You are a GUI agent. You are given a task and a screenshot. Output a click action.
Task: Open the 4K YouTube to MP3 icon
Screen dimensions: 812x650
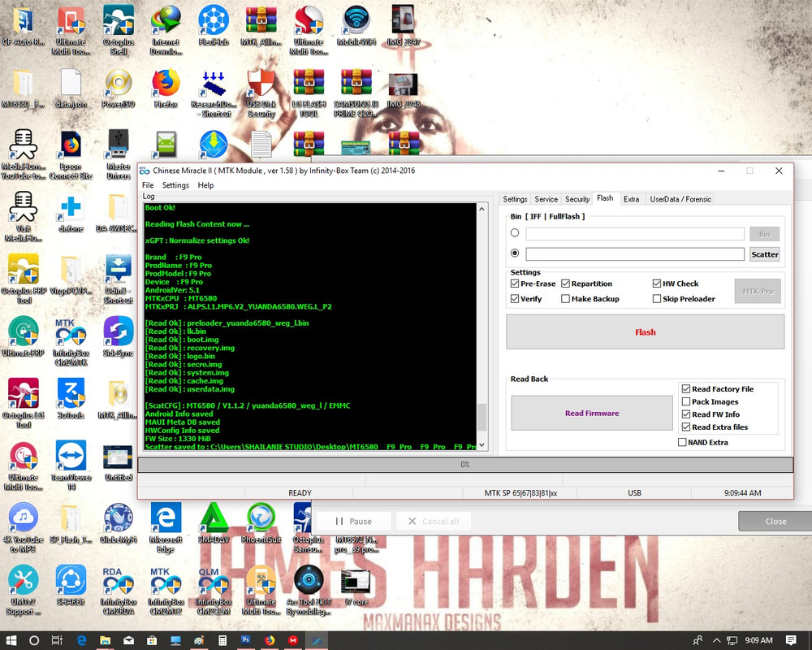(24, 527)
